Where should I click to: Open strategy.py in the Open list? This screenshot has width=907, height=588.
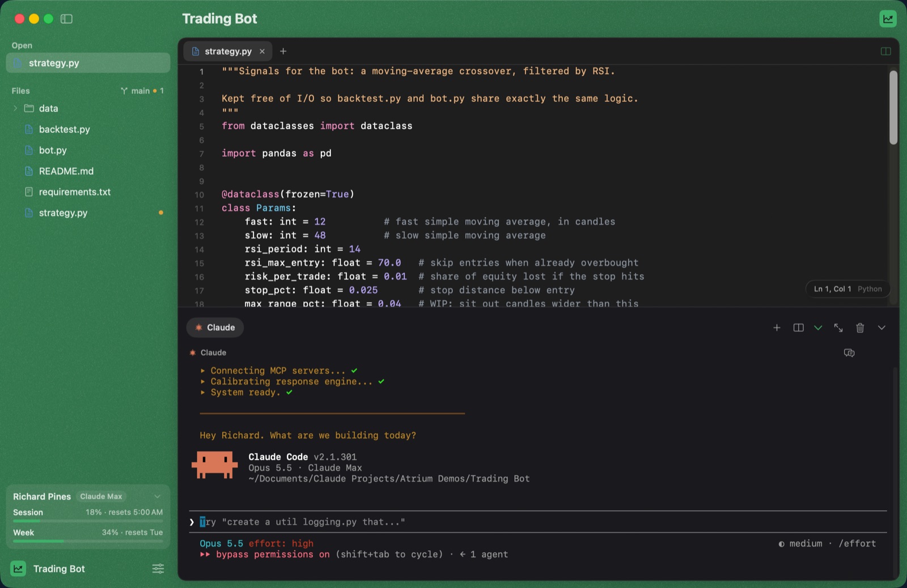[x=88, y=63]
